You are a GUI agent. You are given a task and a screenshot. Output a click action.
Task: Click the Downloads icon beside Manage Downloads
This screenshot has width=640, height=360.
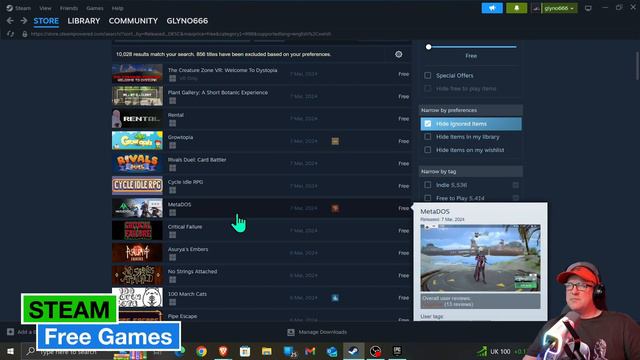(291, 332)
